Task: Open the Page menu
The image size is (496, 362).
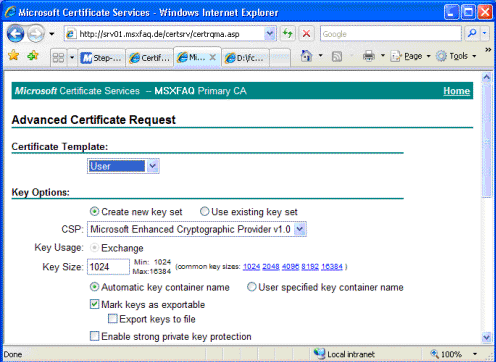Action: (410, 56)
